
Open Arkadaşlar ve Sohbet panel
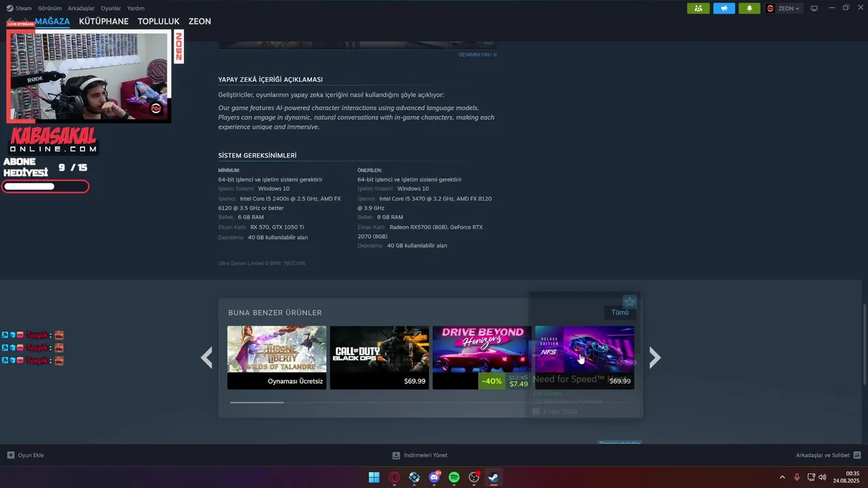click(x=828, y=455)
